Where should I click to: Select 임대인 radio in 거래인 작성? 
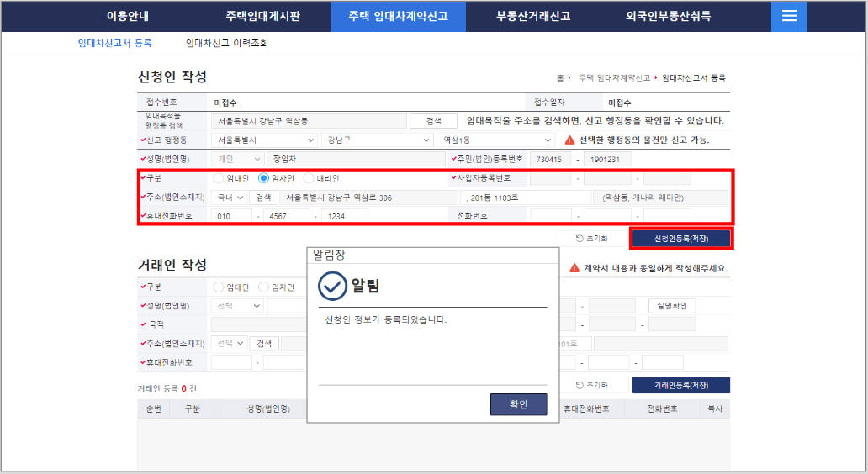[219, 287]
